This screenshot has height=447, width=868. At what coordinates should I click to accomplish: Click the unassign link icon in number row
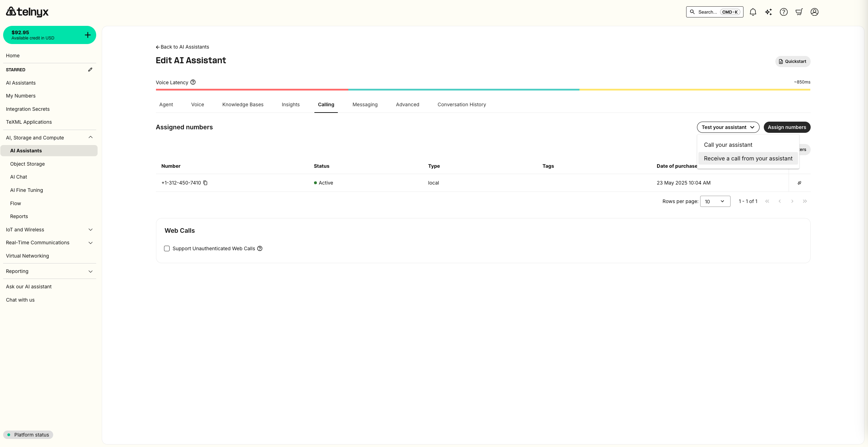pos(799,183)
